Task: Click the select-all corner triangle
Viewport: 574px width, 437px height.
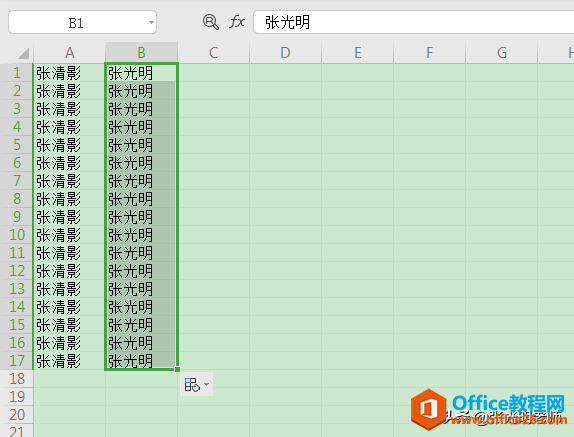Action: pos(23,53)
